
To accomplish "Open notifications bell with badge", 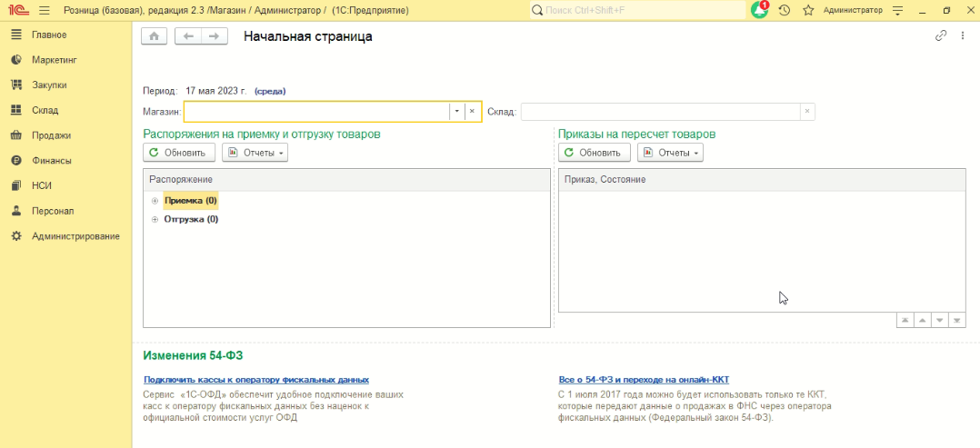I will click(x=759, y=10).
